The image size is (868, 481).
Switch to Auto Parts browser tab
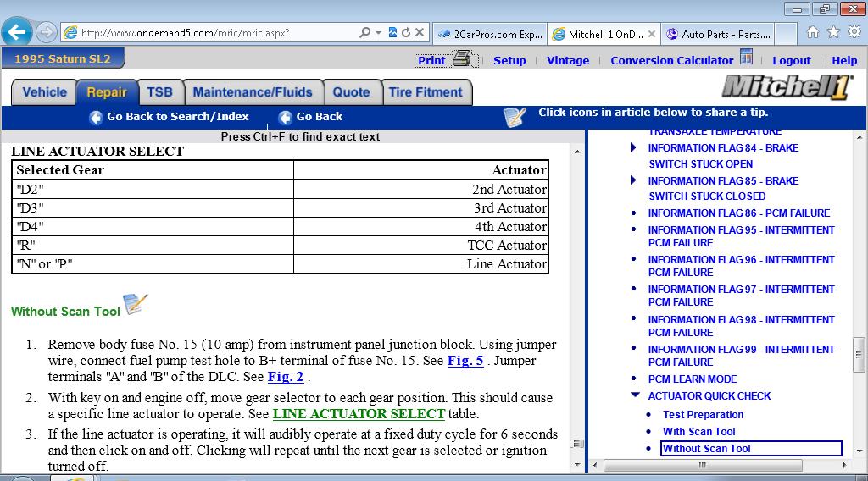pyautogui.click(x=717, y=34)
